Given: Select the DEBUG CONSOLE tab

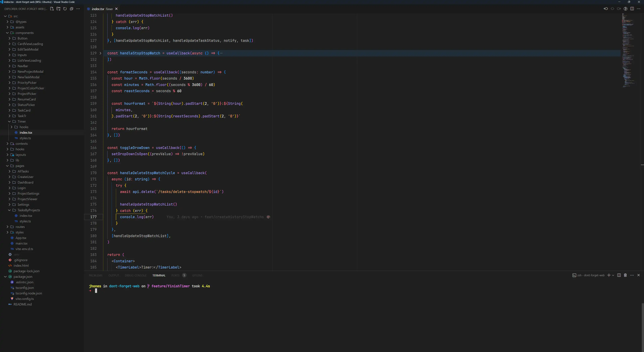Looking at the screenshot, I should click(x=136, y=275).
